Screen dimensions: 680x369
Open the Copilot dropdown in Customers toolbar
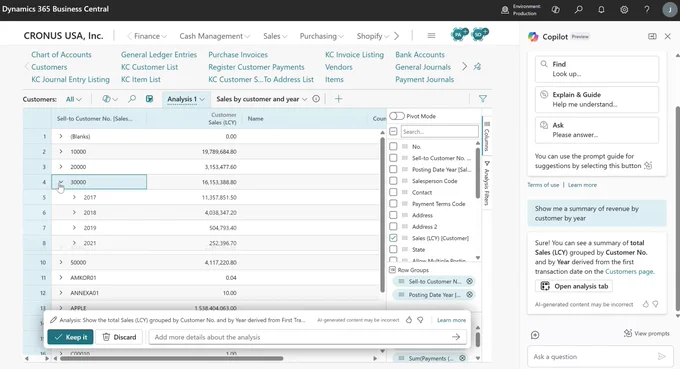[x=110, y=99]
